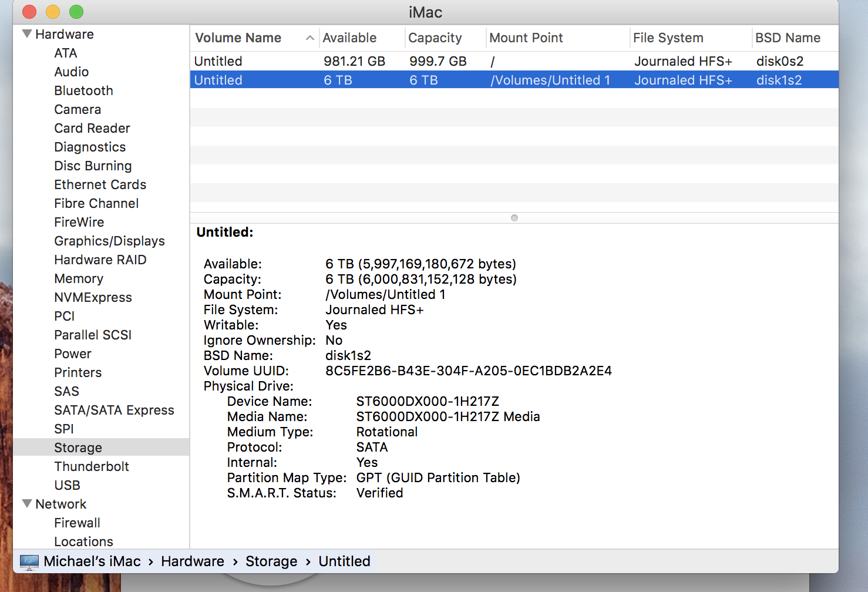This screenshot has height=592, width=868.
Task: Open the Diagnostics category
Action: tap(90, 147)
